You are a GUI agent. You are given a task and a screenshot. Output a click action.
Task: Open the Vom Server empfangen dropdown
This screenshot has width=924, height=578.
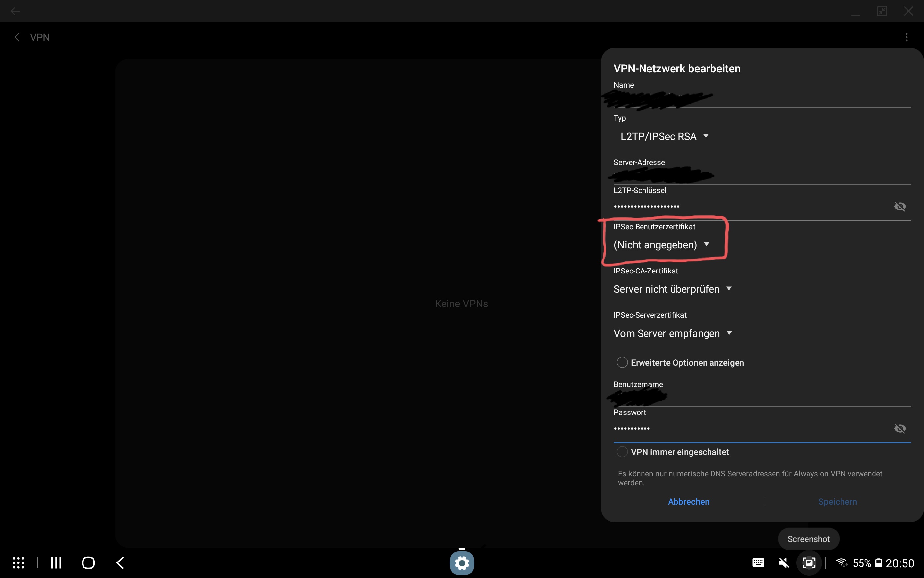pos(672,333)
